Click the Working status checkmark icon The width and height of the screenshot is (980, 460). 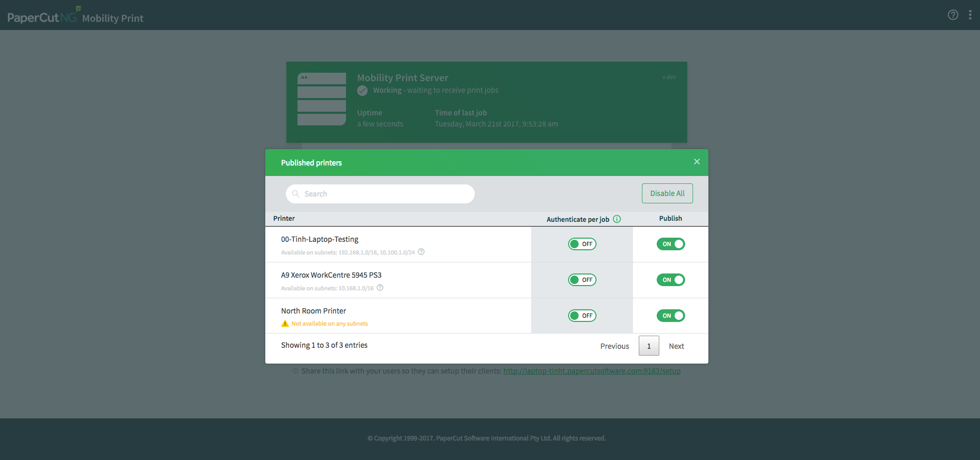coord(362,91)
